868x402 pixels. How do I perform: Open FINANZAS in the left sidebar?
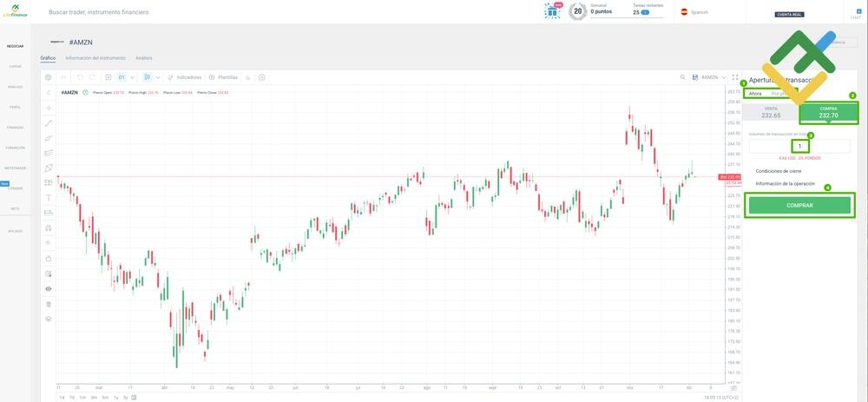pos(15,128)
